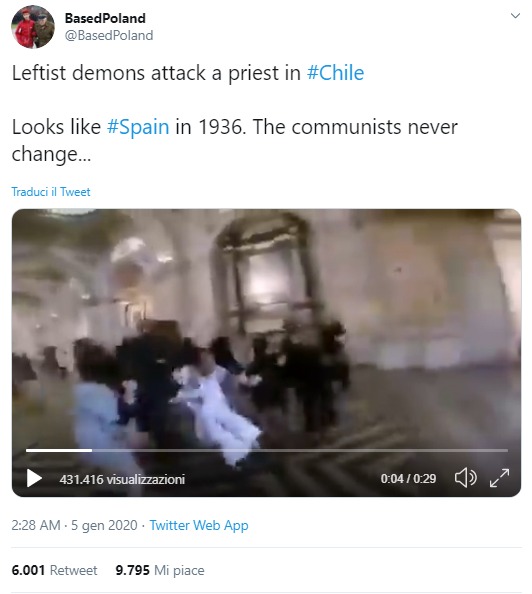Open the @BasedPoland handle link
The image size is (532, 594).
coord(109,35)
